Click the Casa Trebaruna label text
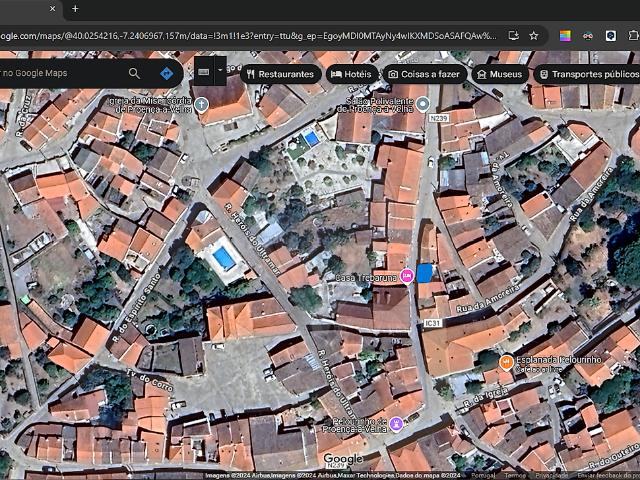Viewport: 640px width, 480px height. click(x=366, y=278)
